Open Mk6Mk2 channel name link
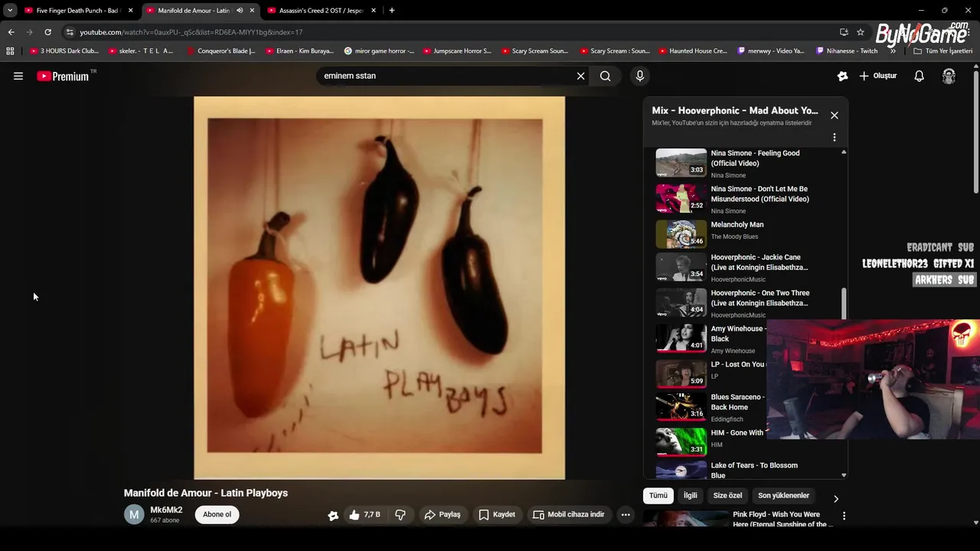 (166, 510)
